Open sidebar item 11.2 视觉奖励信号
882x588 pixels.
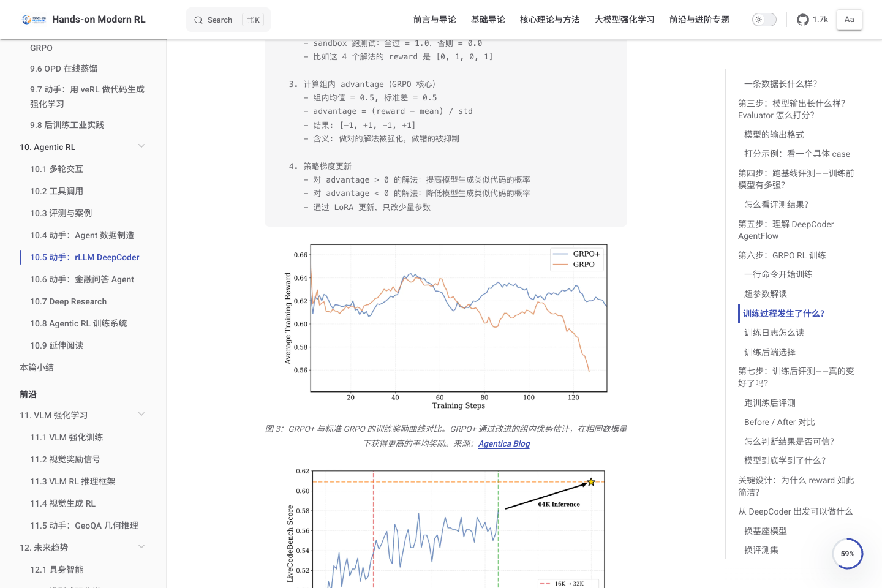(66, 459)
